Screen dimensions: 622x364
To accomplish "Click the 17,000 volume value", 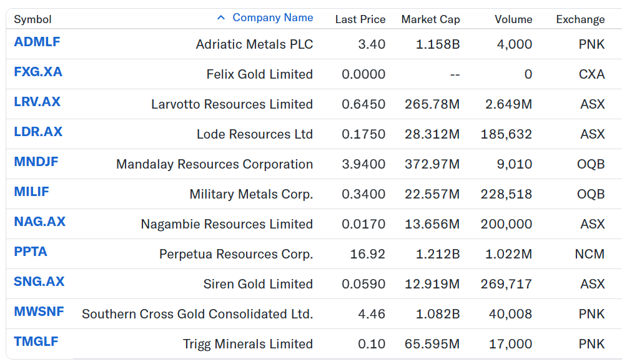I will click(x=511, y=344).
